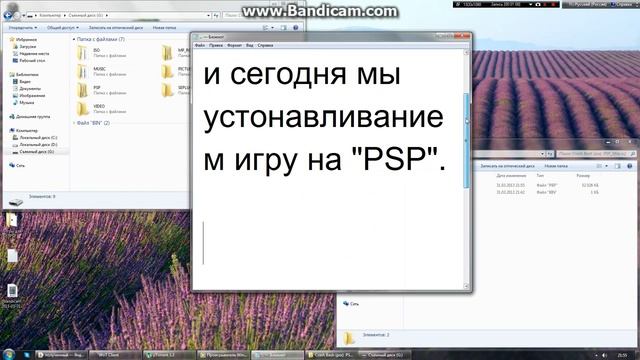Open the Справка menu in Notepad
Image resolution: width=640 pixels, height=360 pixels.
265,45
